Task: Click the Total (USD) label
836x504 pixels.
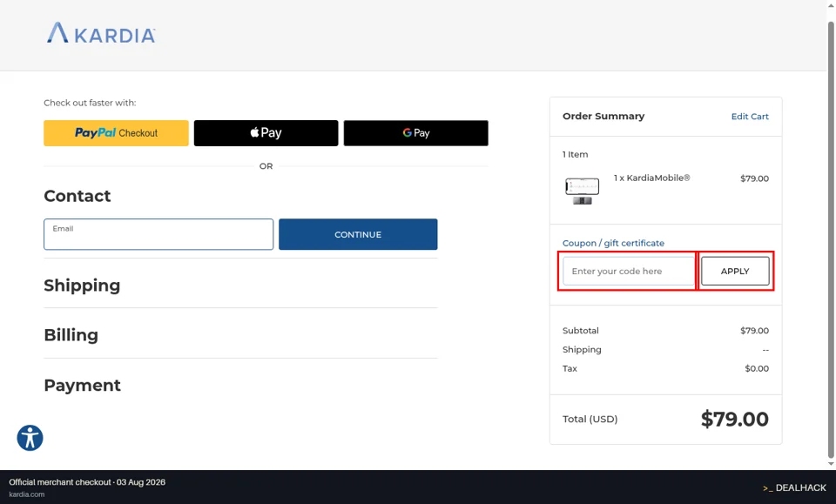Action: 590,420
